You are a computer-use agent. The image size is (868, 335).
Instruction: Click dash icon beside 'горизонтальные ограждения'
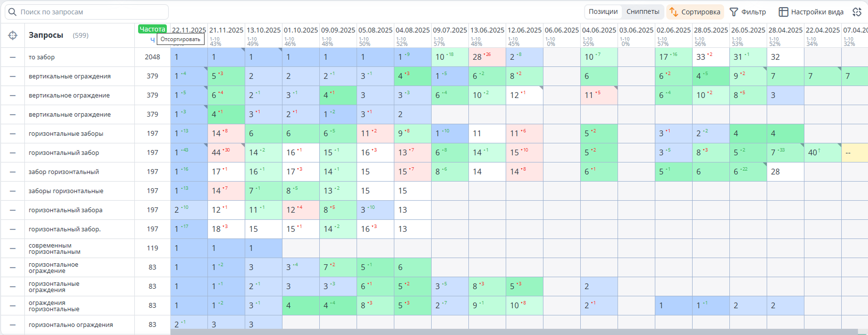point(13,287)
